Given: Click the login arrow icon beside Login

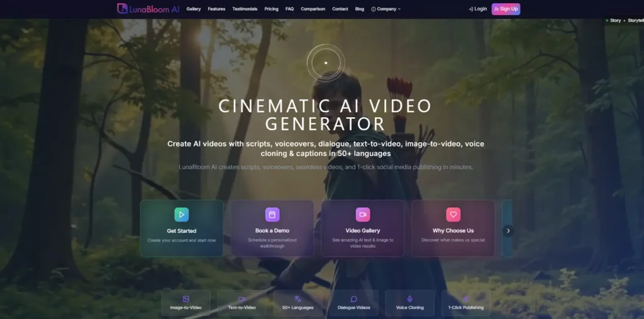Looking at the screenshot, I should coord(470,9).
